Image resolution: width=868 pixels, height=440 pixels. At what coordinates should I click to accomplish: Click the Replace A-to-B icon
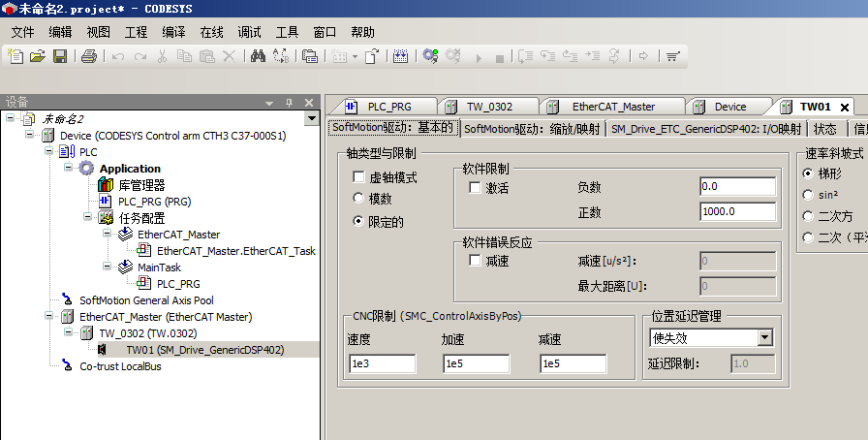point(281,56)
